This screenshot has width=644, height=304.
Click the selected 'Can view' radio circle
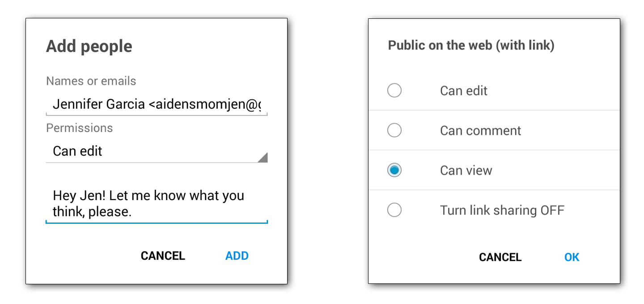click(x=394, y=171)
